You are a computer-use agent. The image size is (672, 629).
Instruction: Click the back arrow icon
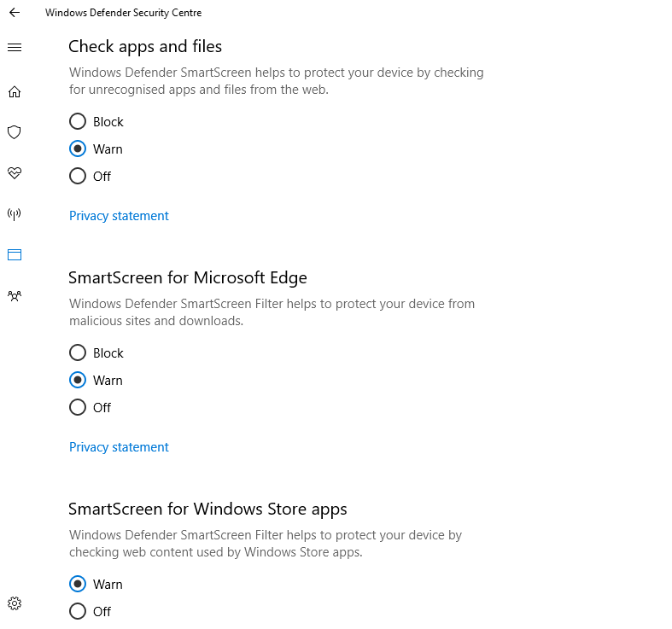coord(15,13)
